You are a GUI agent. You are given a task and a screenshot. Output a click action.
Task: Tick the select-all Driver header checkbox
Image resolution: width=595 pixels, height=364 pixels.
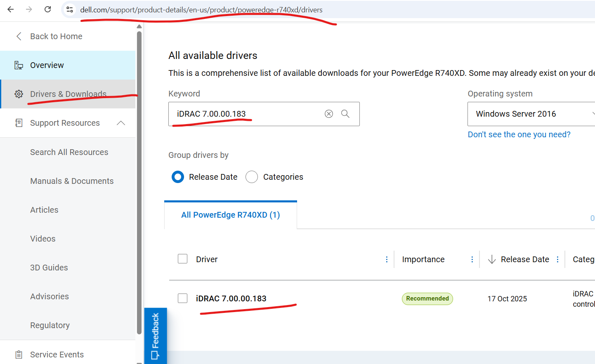pos(182,258)
